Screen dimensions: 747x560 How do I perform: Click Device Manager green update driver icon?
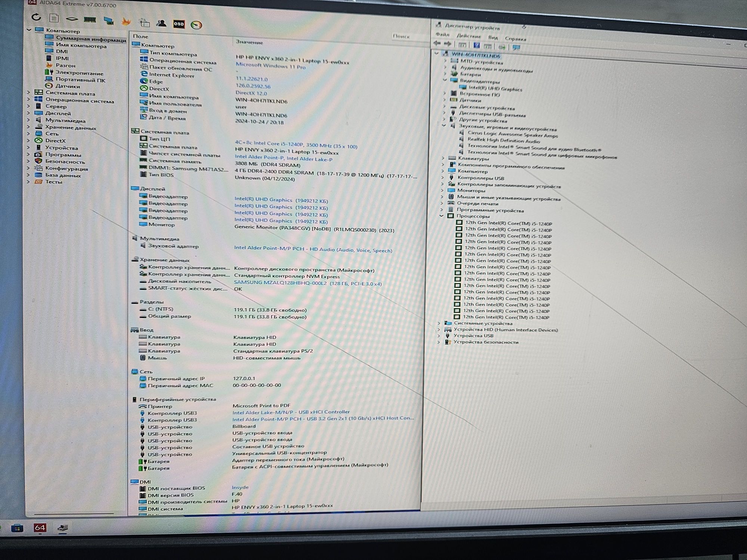(502, 47)
